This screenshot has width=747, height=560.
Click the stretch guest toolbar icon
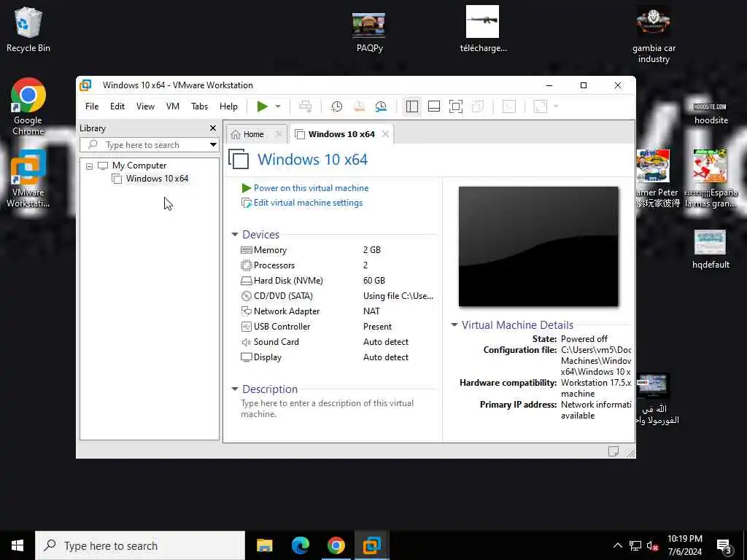pyautogui.click(x=541, y=106)
